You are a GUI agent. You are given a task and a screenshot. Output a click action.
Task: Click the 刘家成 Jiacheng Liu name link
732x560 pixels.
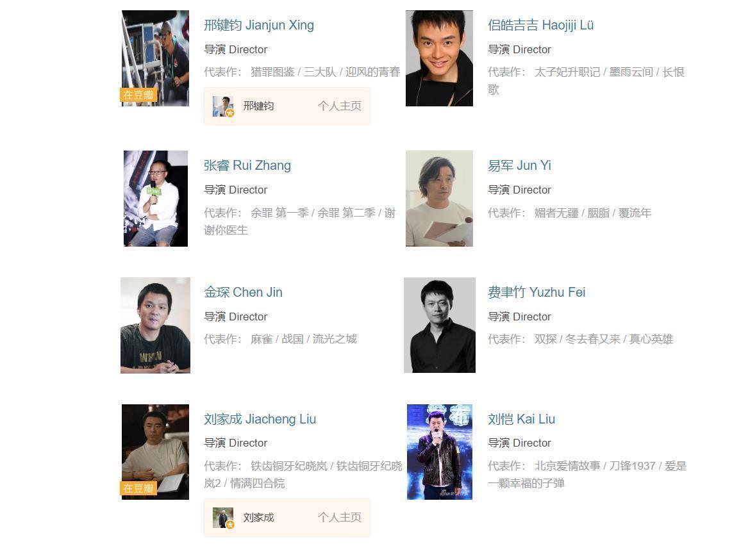pos(260,419)
